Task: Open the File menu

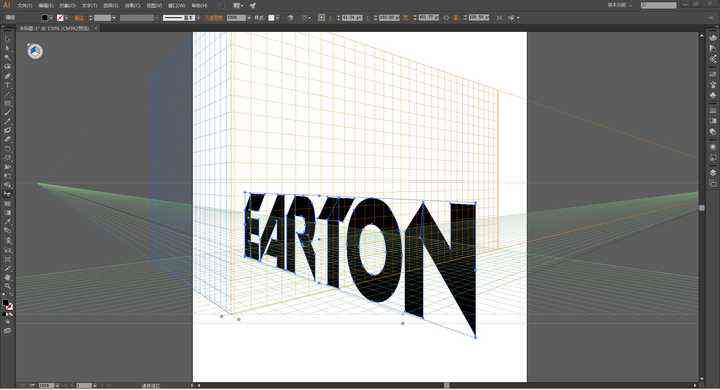Action: click(24, 6)
